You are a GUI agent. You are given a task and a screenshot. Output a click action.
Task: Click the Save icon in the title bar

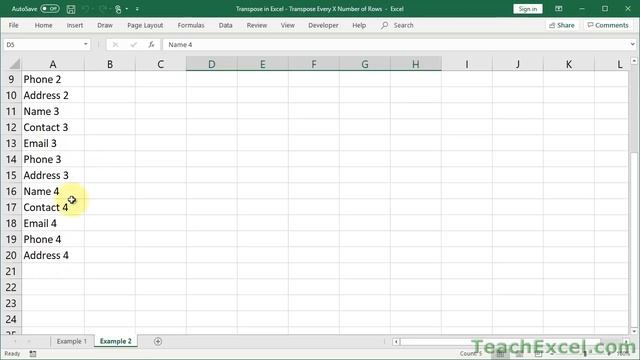tap(71, 9)
